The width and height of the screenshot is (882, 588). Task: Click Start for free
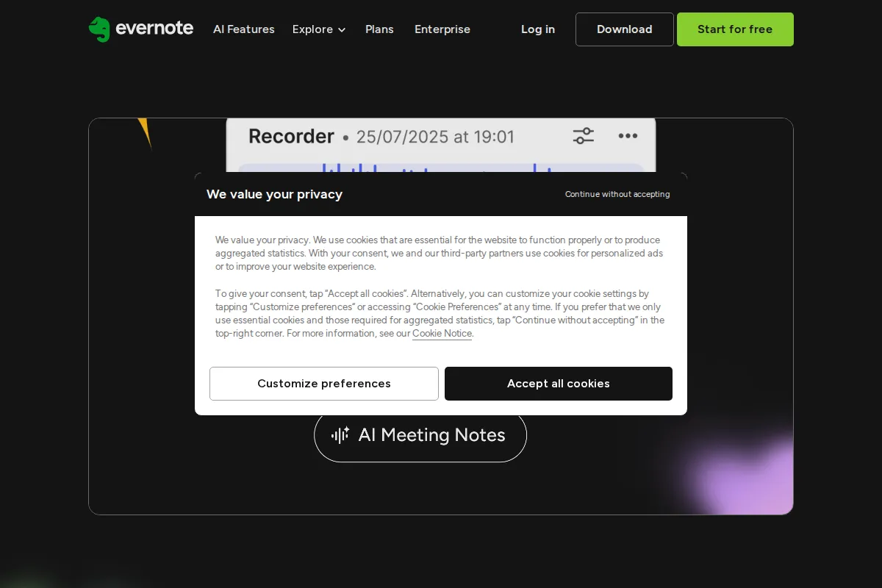[x=735, y=29]
